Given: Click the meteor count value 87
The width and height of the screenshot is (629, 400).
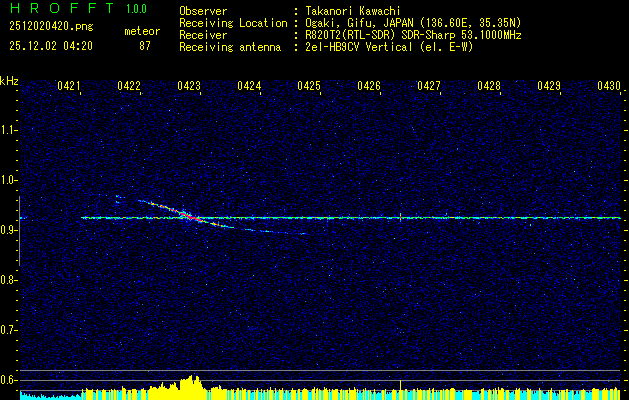Looking at the screenshot, I should click(144, 45).
